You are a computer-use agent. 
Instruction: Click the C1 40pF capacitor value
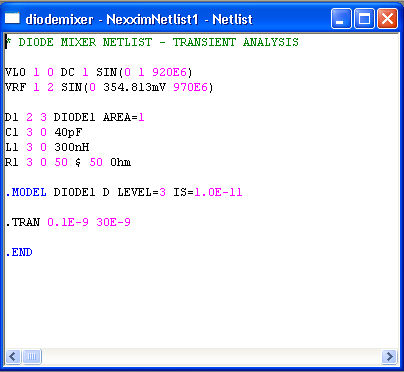[68, 132]
